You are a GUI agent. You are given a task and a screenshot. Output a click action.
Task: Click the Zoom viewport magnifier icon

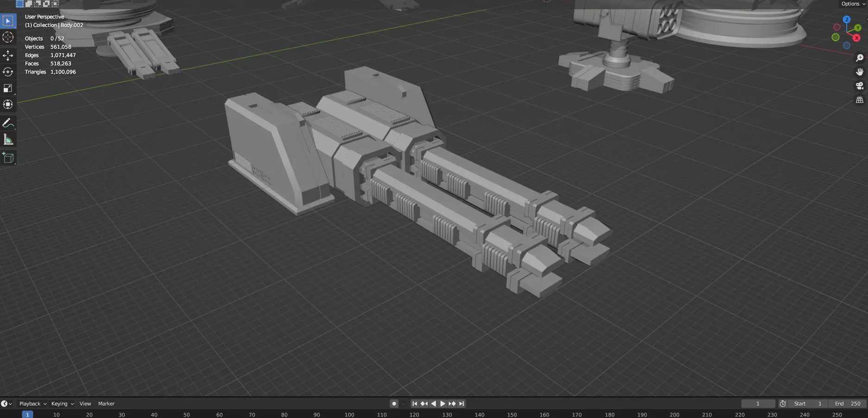[860, 58]
